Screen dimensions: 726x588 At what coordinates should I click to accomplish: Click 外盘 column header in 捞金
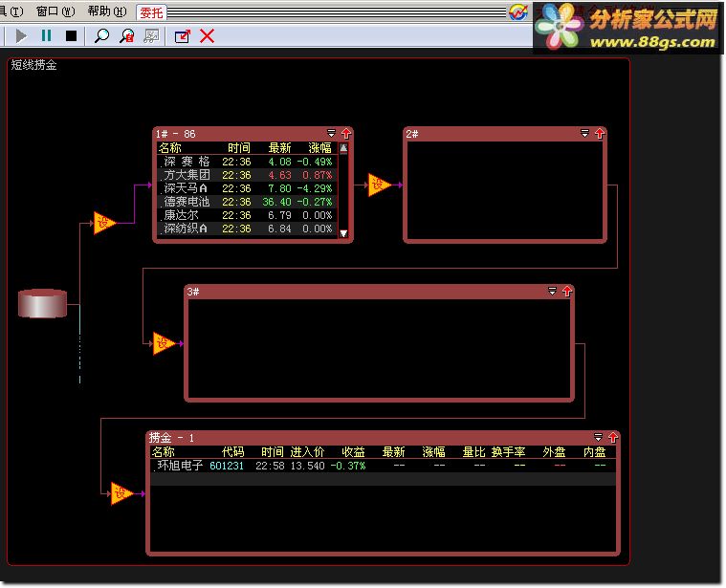pos(554,452)
